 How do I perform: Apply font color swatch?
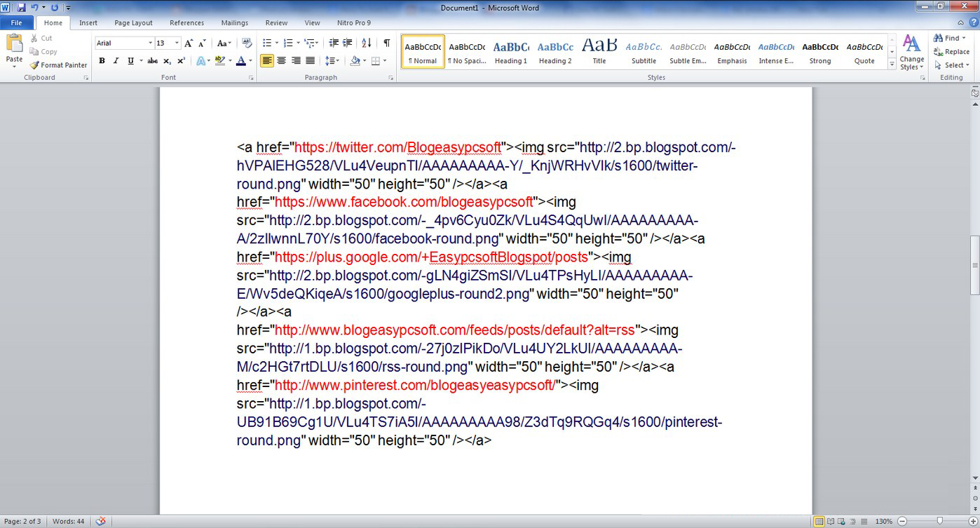(240, 61)
